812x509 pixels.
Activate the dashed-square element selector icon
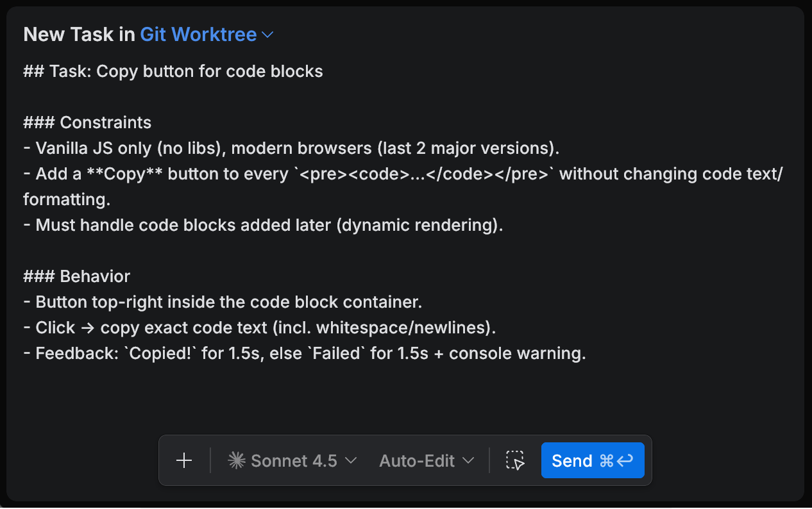[x=515, y=460]
